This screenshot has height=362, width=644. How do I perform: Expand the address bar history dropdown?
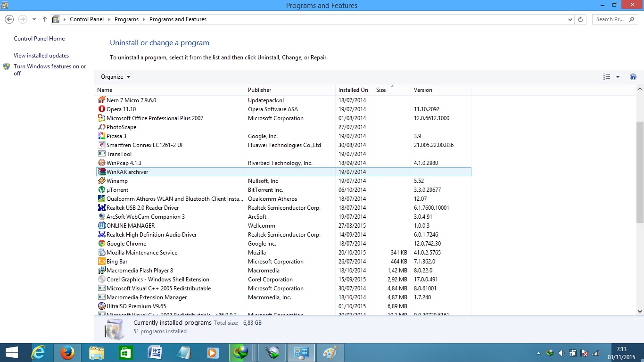click(x=570, y=19)
